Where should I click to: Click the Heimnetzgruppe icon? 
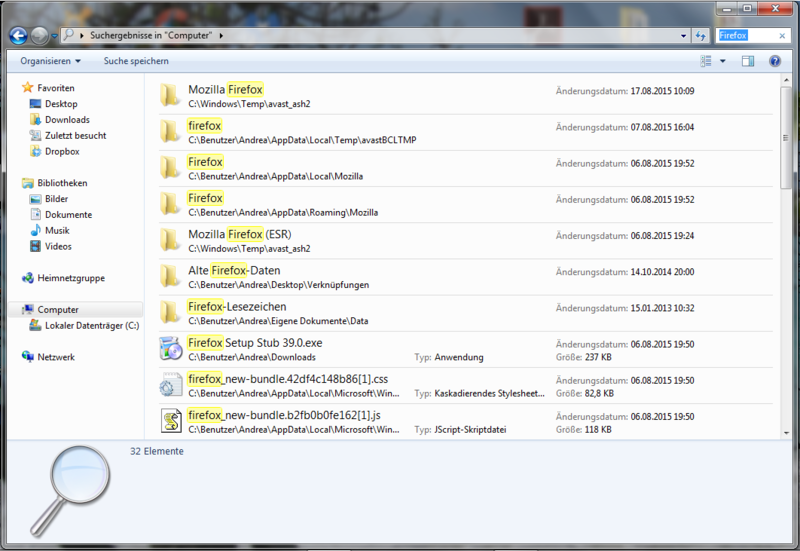click(x=28, y=278)
